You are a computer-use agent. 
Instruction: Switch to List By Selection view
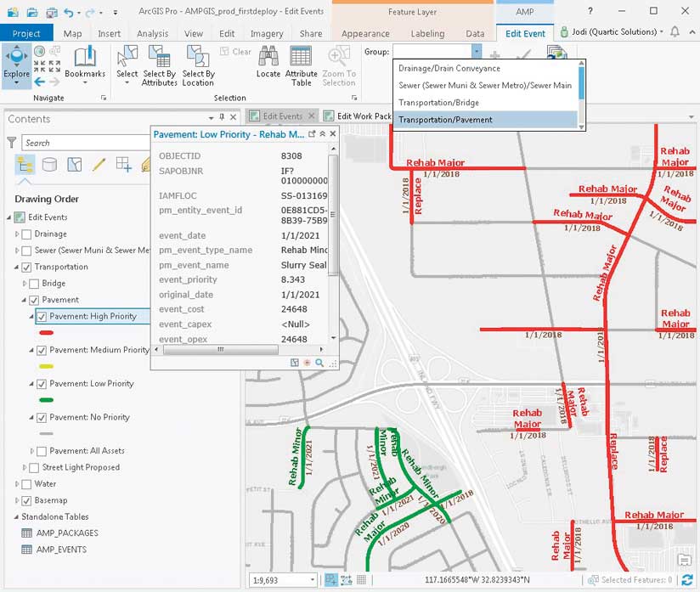coord(74,165)
